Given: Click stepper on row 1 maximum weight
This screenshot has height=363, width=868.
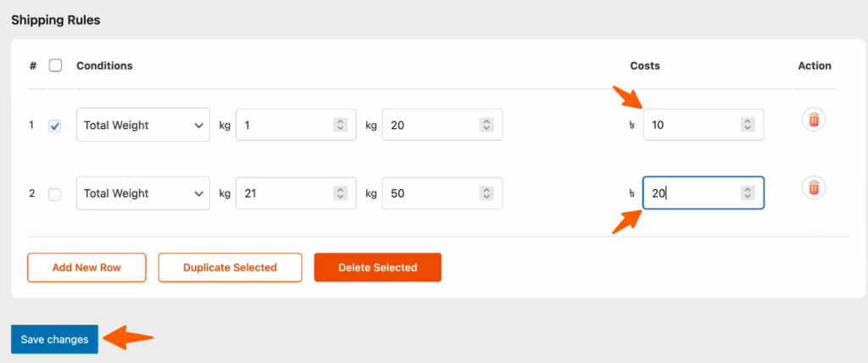Looking at the screenshot, I should pos(487,125).
